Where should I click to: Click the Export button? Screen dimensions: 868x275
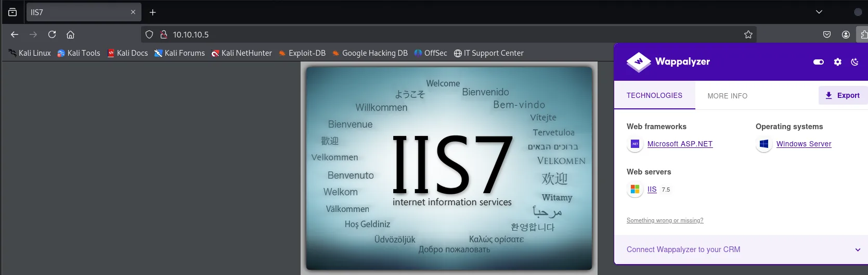pos(843,95)
